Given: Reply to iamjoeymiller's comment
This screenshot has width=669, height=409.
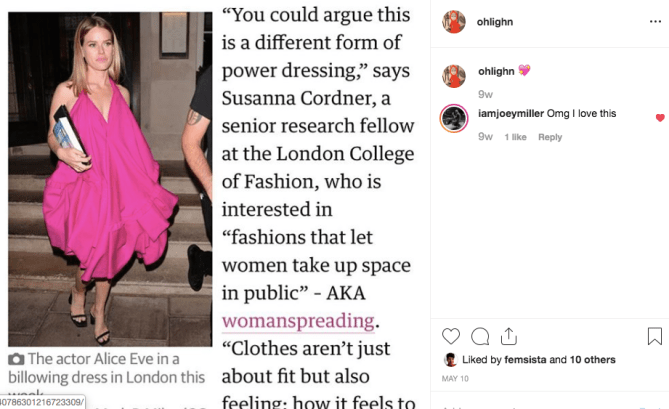Looking at the screenshot, I should [x=550, y=137].
